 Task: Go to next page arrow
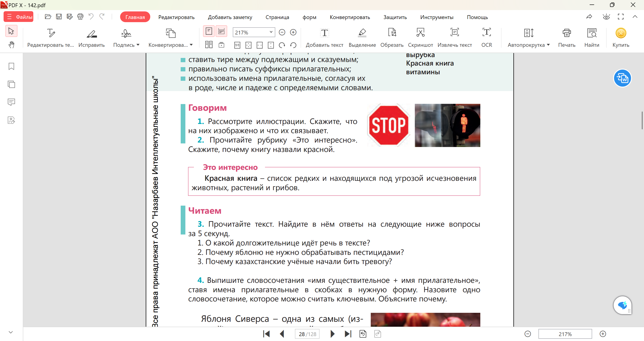click(332, 334)
